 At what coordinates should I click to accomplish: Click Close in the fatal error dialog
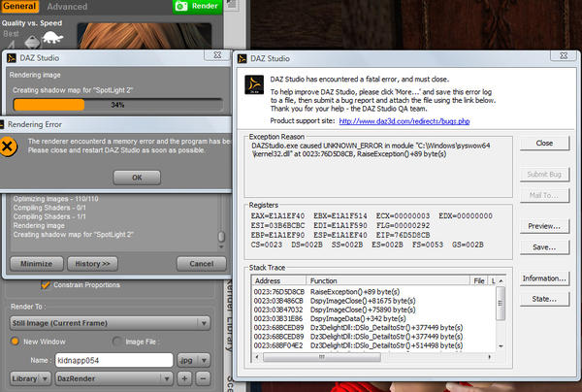tap(544, 144)
